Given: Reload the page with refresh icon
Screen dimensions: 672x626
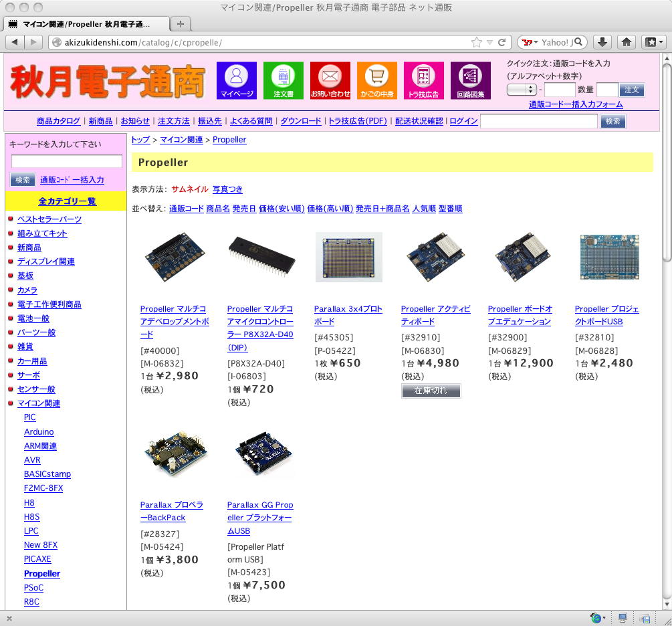Looking at the screenshot, I should (x=502, y=42).
